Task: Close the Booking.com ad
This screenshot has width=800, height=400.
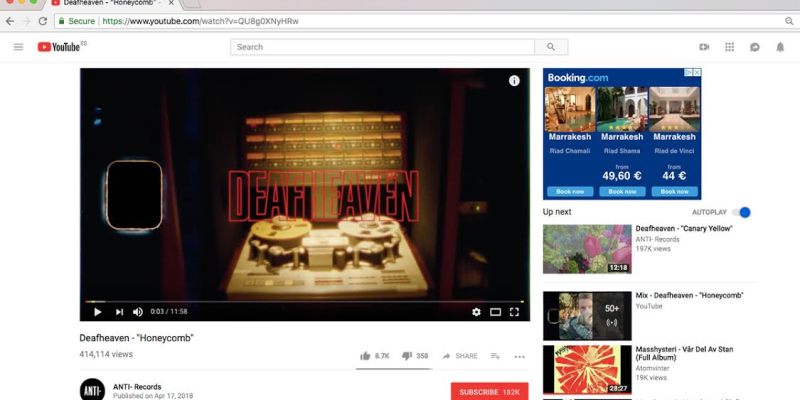Action: point(697,72)
